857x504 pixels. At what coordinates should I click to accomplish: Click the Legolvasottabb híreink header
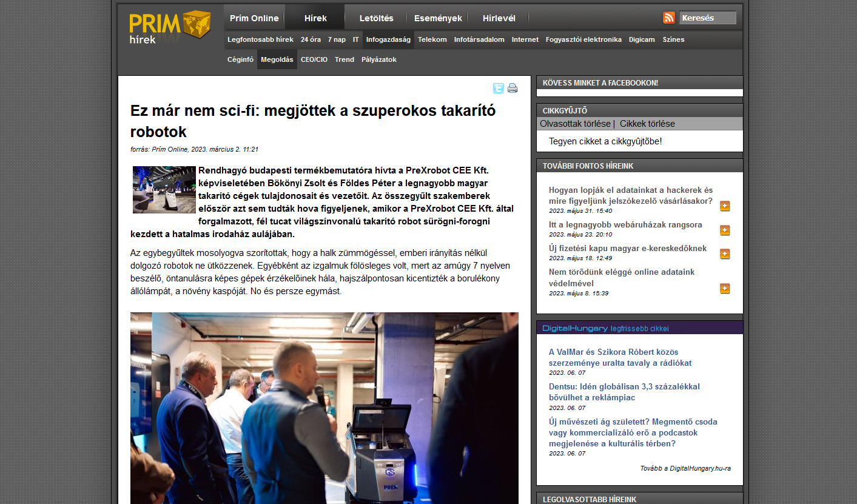(640, 499)
